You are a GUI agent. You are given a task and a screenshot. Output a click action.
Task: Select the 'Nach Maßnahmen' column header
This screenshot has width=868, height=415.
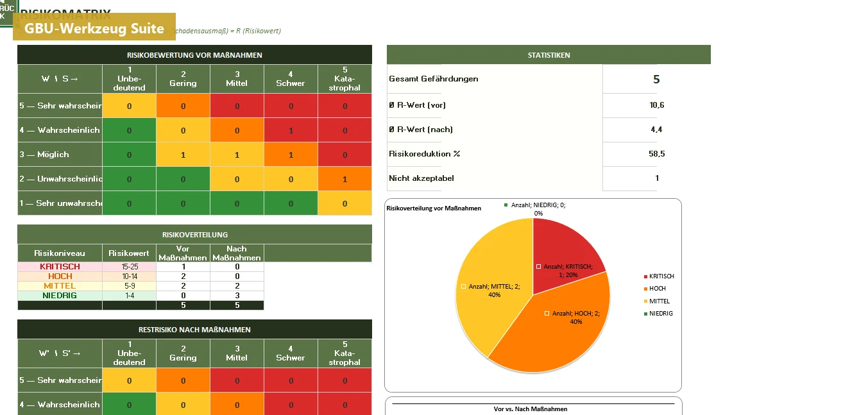237,253
